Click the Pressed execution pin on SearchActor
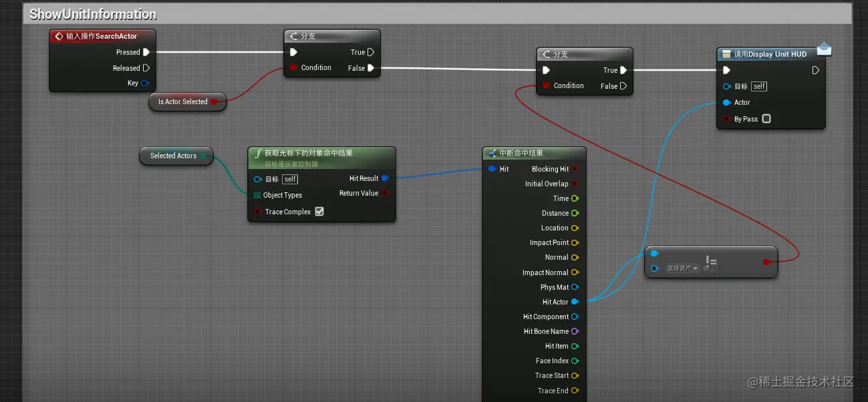Screen dimensions: 868x402 [x=146, y=52]
